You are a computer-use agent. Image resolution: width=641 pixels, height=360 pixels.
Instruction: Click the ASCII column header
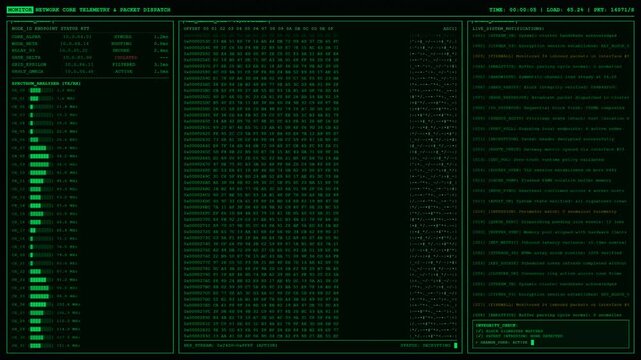[450, 29]
